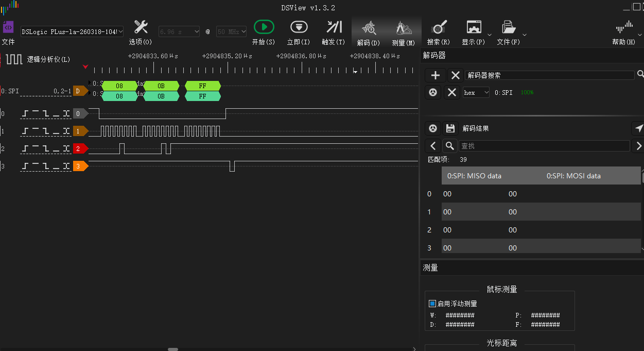644x351 pixels.
Task: Add a decoder with the plus button
Action: [x=436, y=75]
